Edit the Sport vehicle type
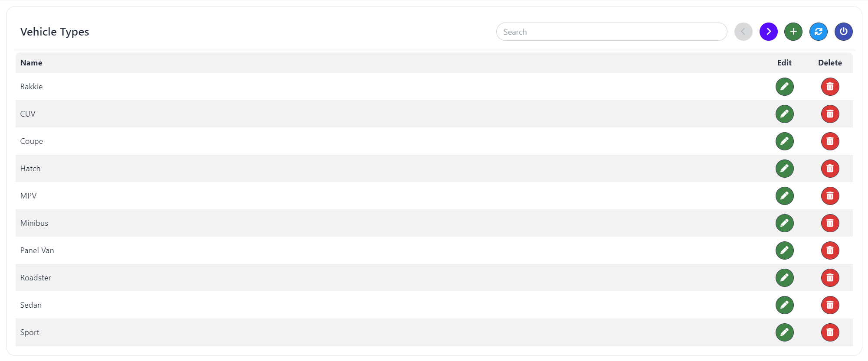 point(784,332)
